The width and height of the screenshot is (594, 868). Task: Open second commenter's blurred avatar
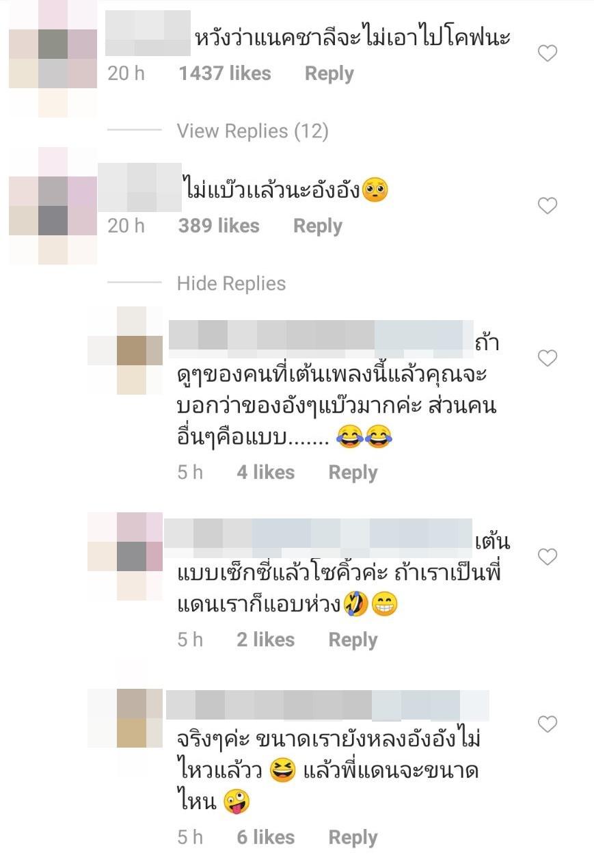53,206
